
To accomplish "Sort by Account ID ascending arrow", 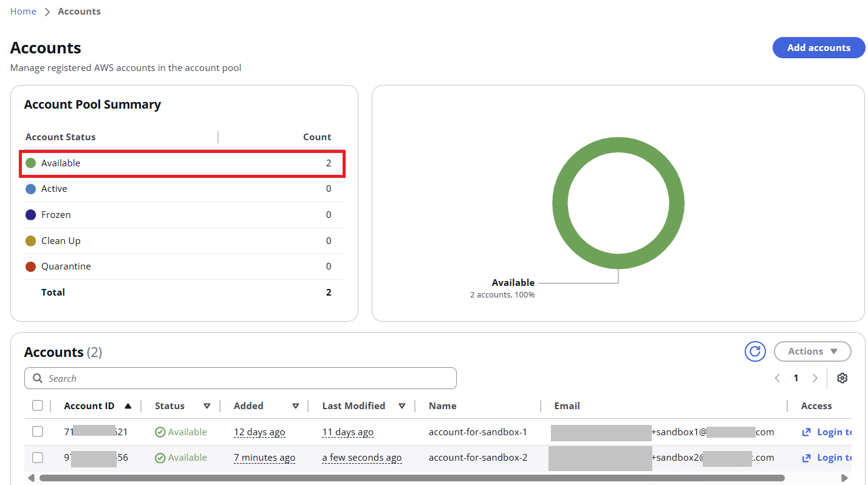I will [128, 406].
